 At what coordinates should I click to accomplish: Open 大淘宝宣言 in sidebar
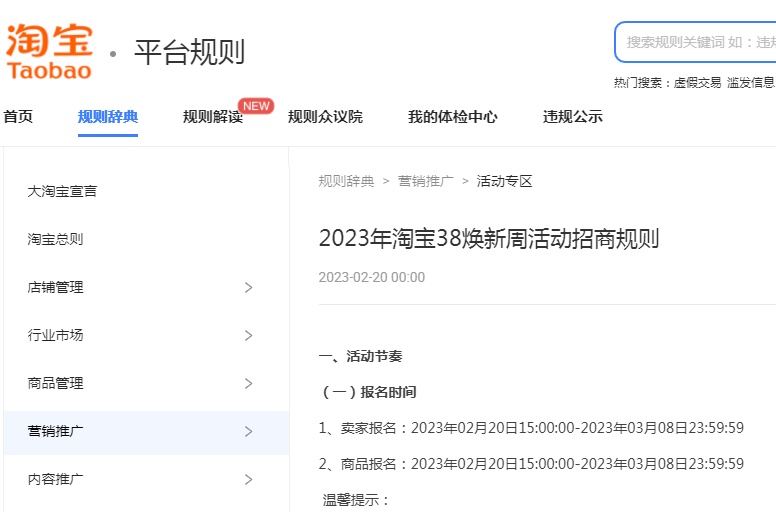click(62, 191)
